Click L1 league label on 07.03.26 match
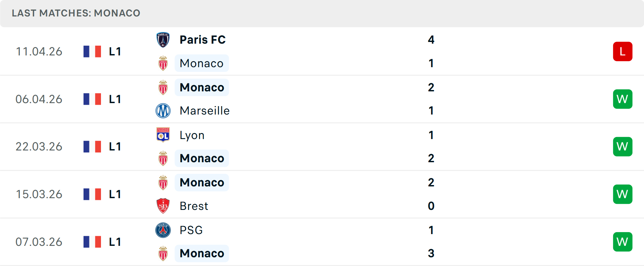Image resolution: width=644 pixels, height=266 pixels. [x=115, y=242]
